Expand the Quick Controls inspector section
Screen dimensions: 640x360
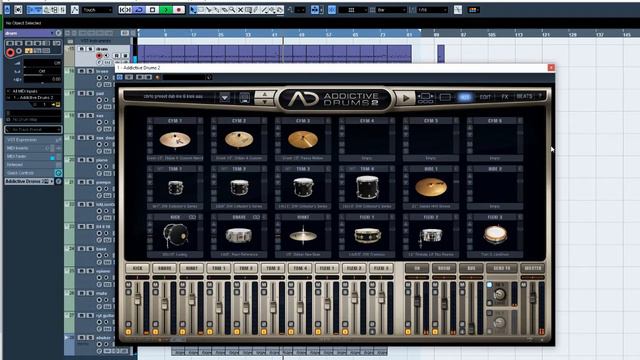(x=33, y=173)
